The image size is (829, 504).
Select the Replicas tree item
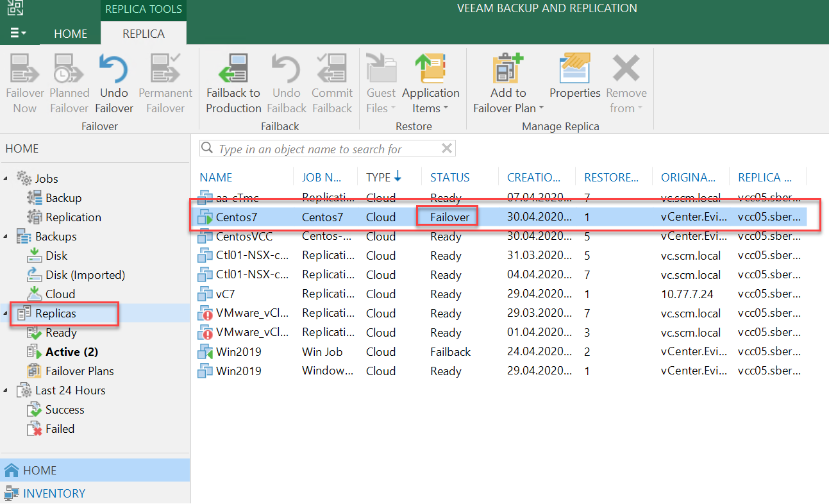click(x=56, y=314)
